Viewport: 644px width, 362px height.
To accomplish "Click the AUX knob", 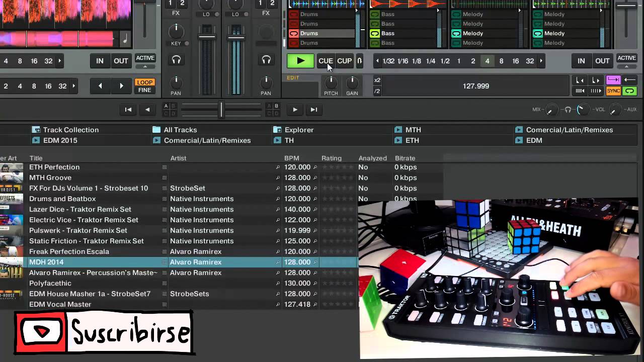I will pos(614,110).
